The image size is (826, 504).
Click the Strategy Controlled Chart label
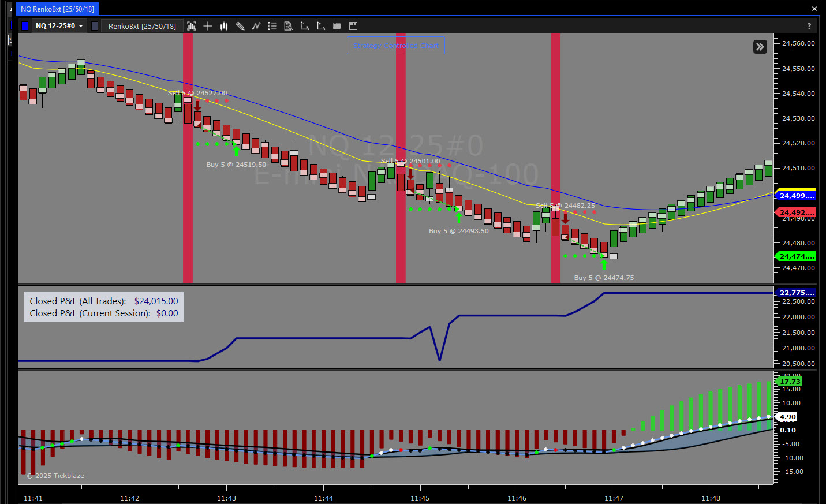coord(396,46)
